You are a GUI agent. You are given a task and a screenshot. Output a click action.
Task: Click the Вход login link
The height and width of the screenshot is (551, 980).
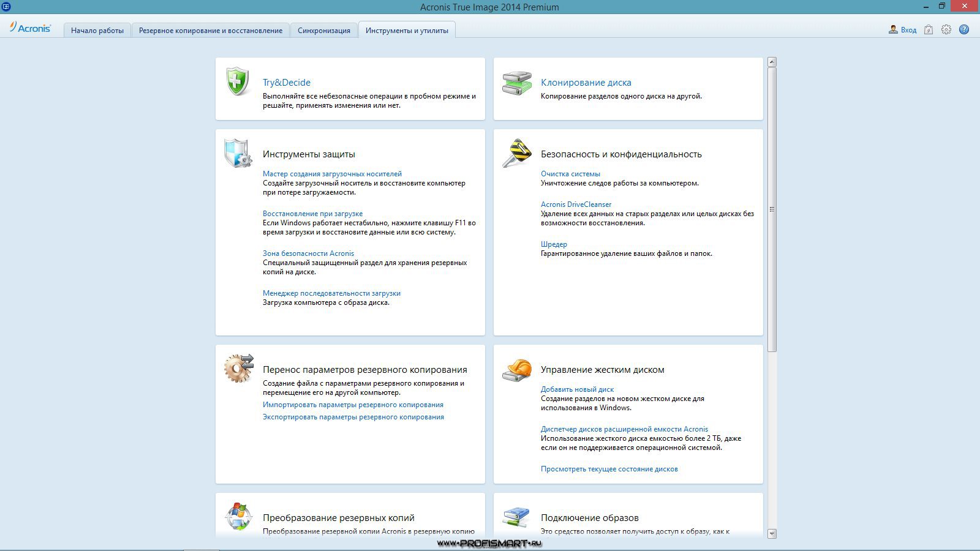click(908, 30)
